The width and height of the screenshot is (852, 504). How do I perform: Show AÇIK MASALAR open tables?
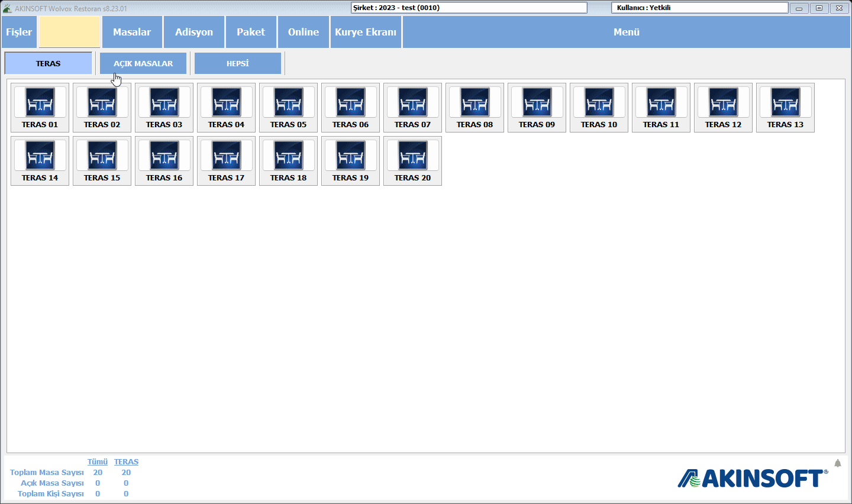[x=143, y=63]
